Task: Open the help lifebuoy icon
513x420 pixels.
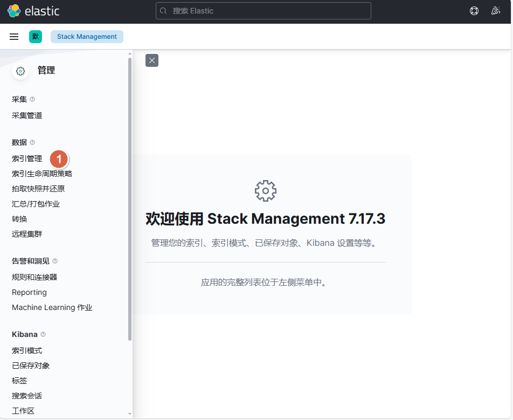Action: tap(474, 11)
